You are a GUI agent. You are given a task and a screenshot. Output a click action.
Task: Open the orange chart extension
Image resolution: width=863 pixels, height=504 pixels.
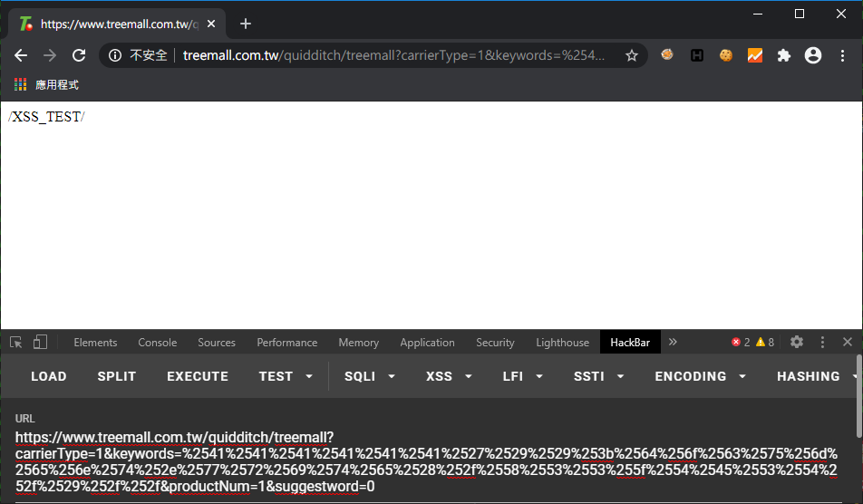754,55
